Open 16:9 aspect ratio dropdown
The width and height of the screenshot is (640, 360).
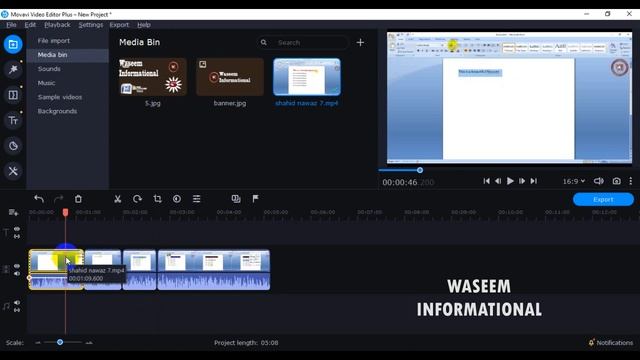(573, 181)
